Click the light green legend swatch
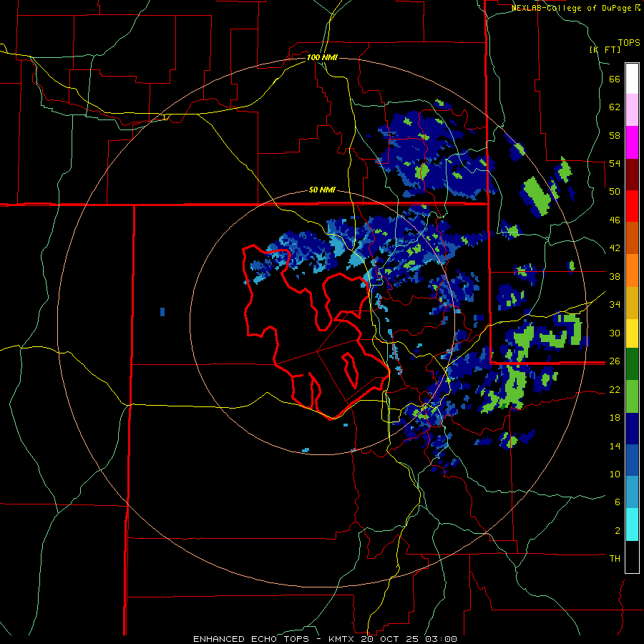 click(632, 396)
